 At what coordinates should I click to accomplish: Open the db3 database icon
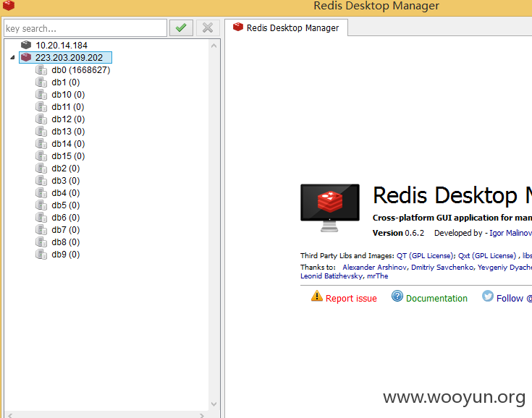(41, 180)
